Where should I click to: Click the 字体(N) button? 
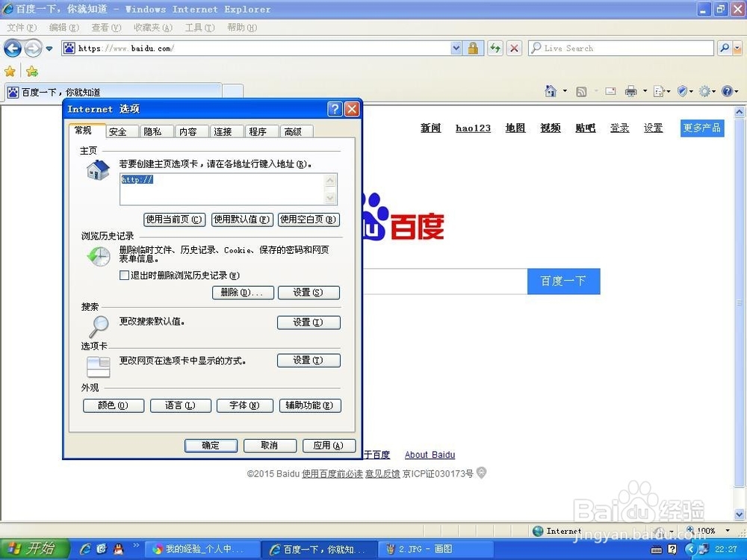pyautogui.click(x=245, y=405)
